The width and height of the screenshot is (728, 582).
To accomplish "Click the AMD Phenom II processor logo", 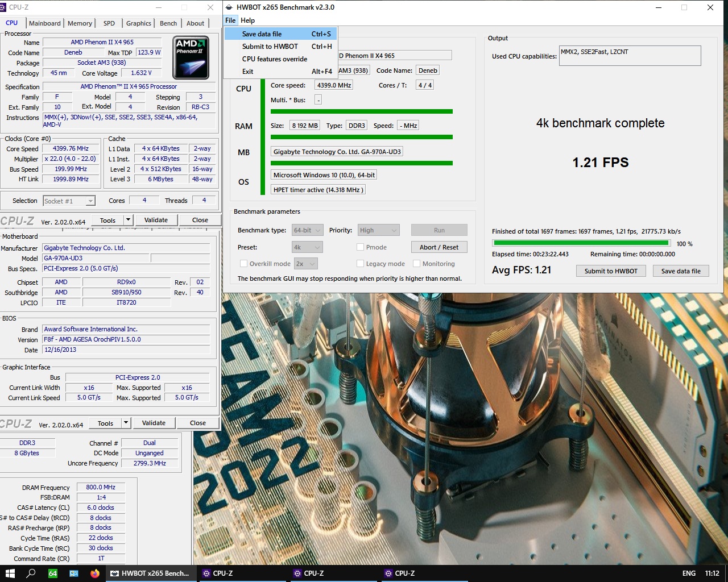I will pos(191,57).
